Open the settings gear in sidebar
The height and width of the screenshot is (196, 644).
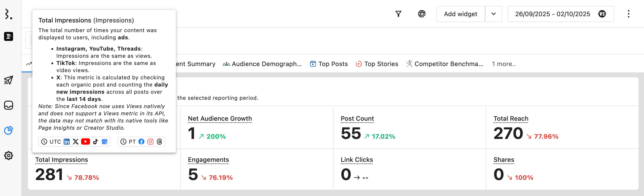coord(9,156)
